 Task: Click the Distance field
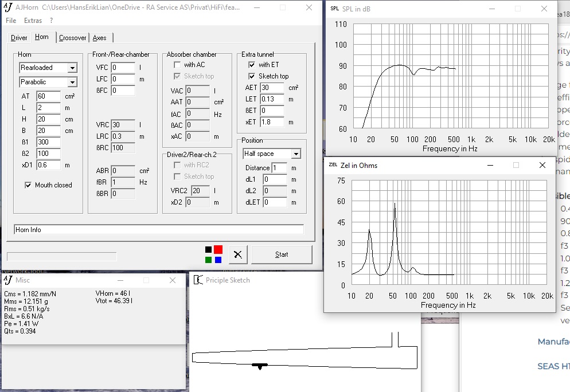[279, 168]
